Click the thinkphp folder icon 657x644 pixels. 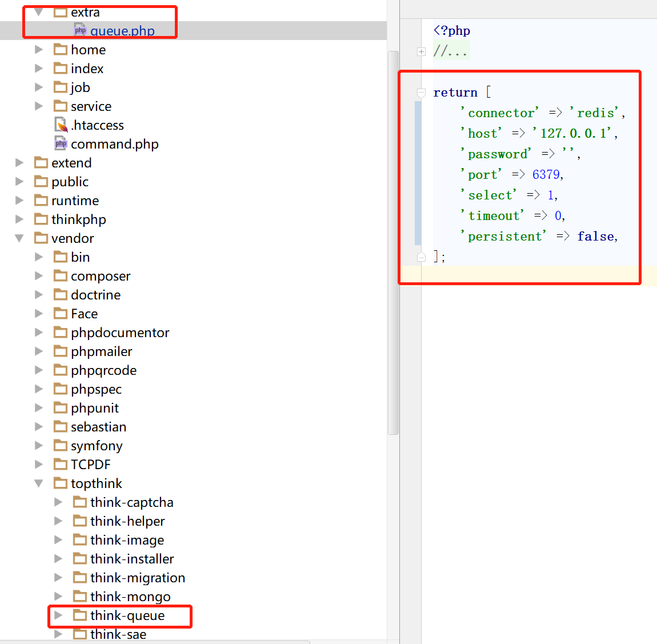pos(41,219)
